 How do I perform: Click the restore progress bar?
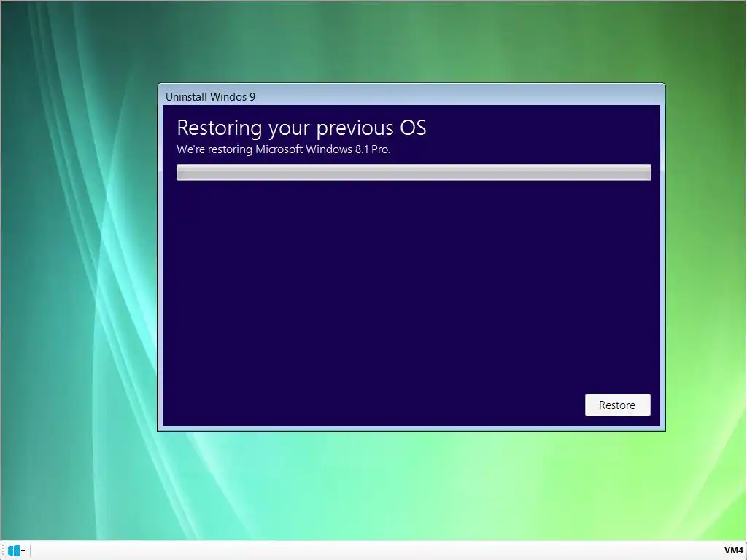pyautogui.click(x=414, y=172)
